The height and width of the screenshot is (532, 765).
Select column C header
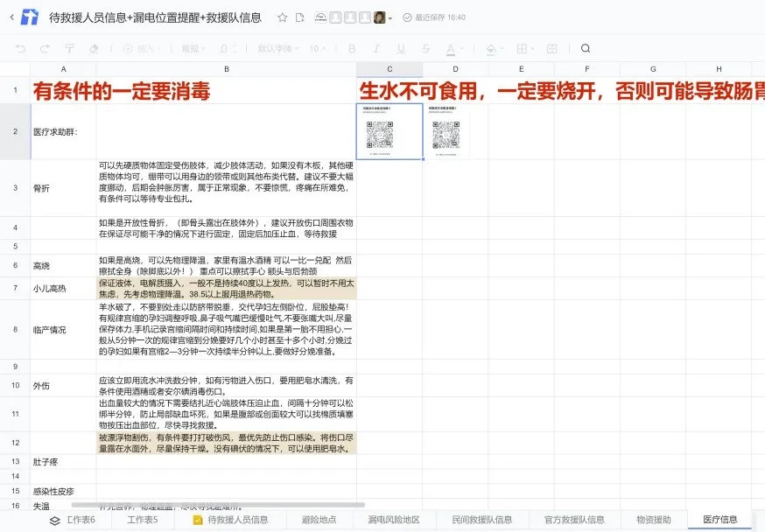[390, 69]
